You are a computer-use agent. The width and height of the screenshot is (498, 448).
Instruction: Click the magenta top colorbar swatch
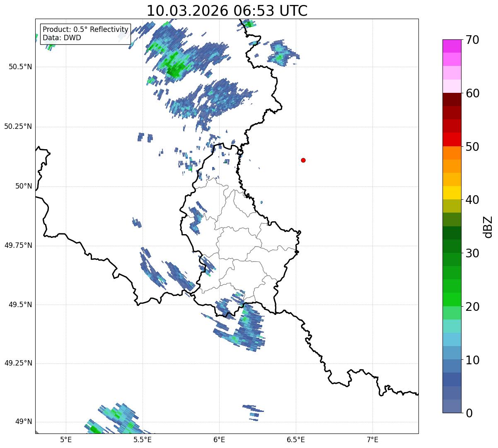pos(452,46)
